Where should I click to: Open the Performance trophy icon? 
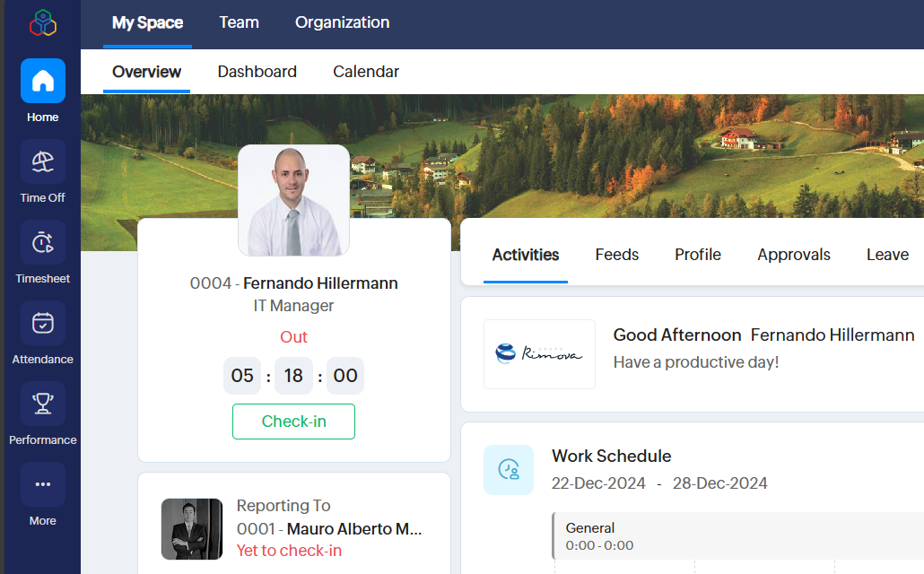pos(43,404)
